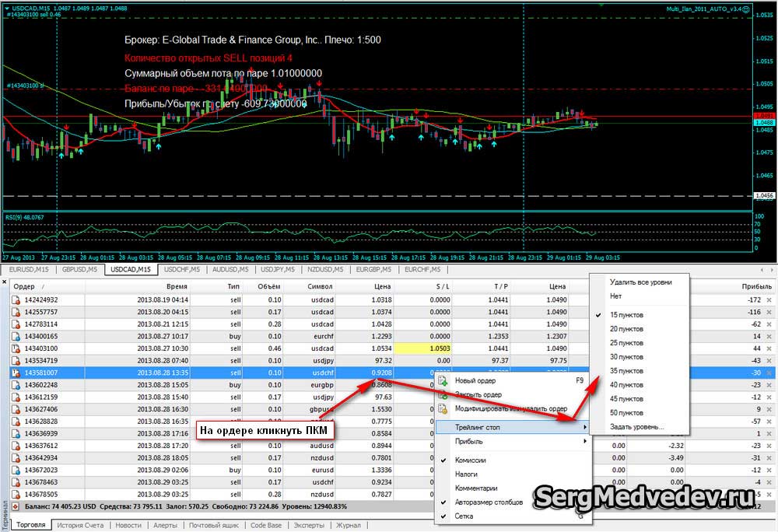
Task: Open the EURUSD,M15 chart tab
Action: click(27, 270)
